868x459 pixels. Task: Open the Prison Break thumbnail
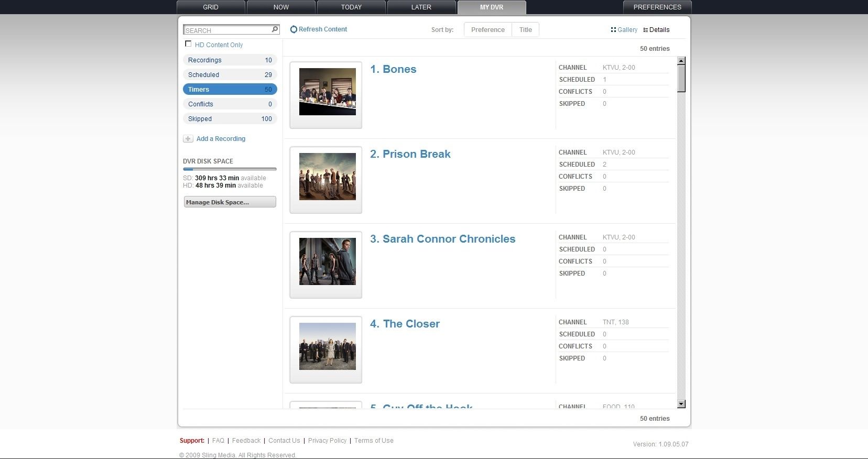click(327, 177)
